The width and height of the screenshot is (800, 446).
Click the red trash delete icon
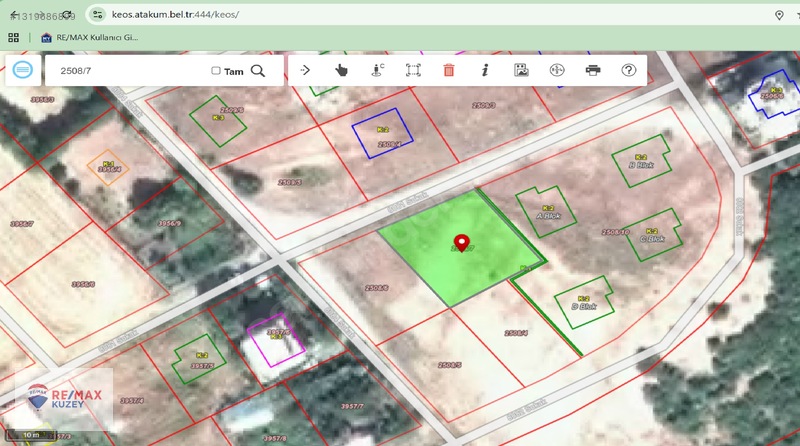(x=449, y=70)
